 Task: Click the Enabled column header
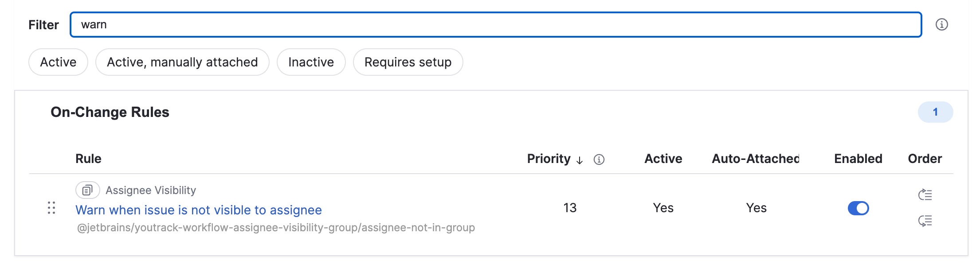coord(858,159)
